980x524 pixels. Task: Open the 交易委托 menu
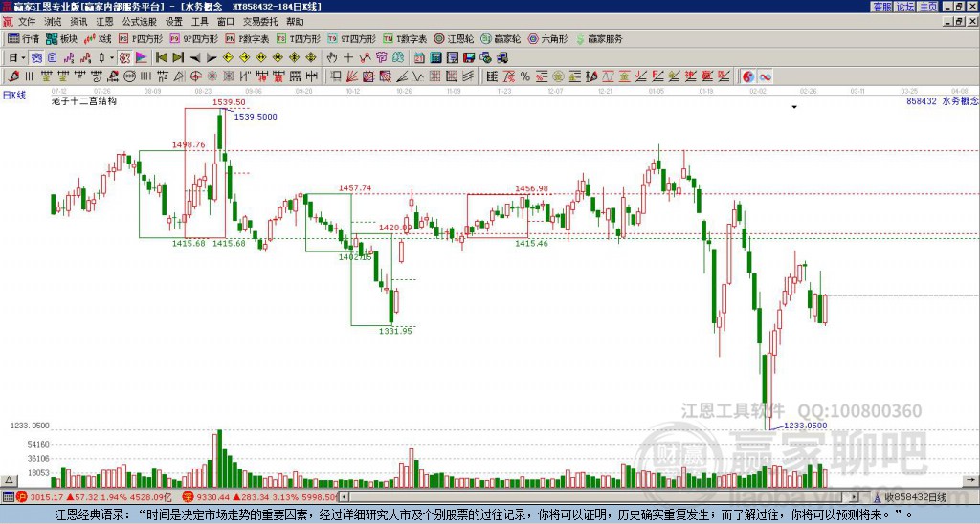(260, 22)
